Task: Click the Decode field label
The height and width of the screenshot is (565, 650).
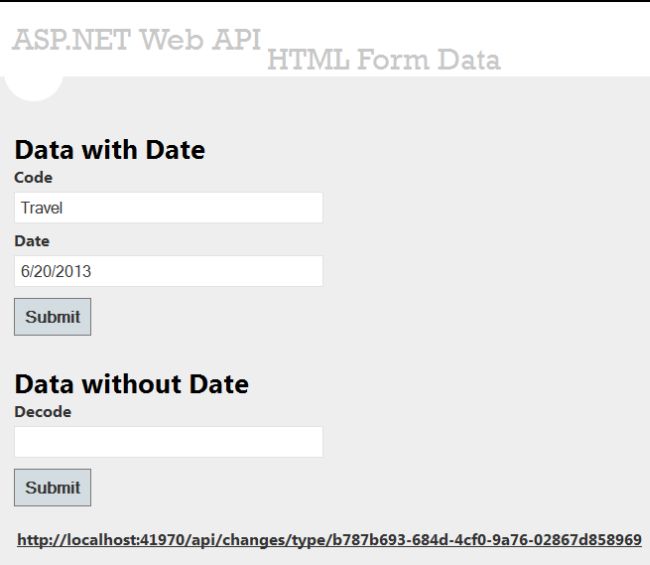Action: point(43,411)
